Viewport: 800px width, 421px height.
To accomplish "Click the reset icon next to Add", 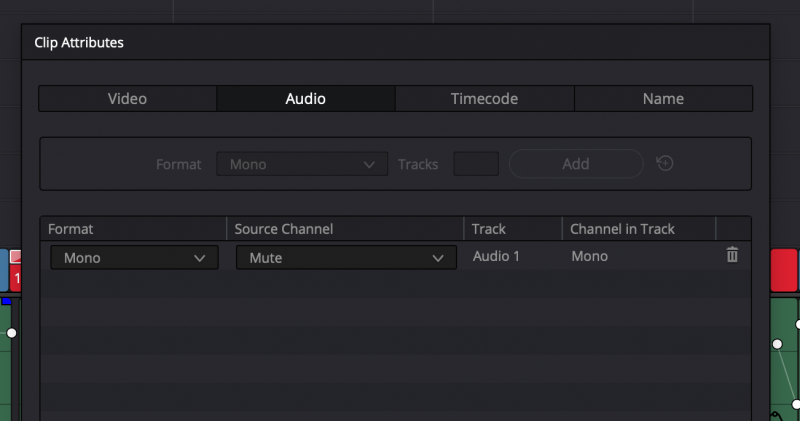I will 664,163.
